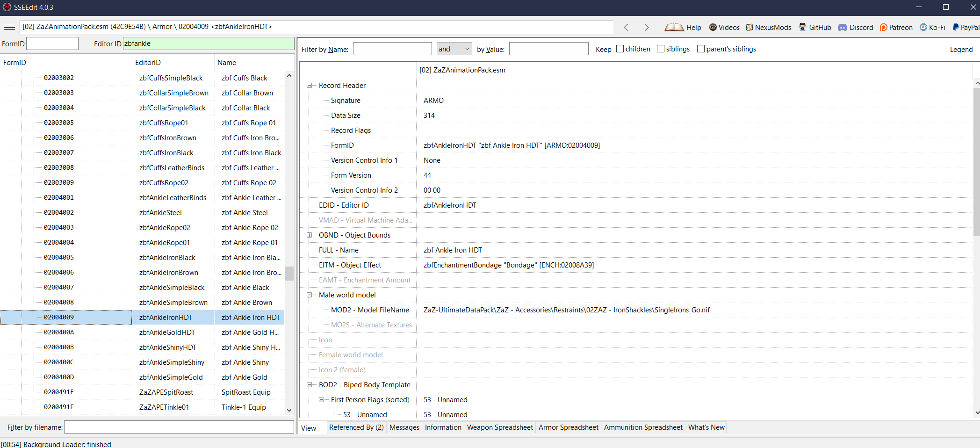This screenshot has height=448, width=980.
Task: Select the zbfAnkleIronBlack record row
Action: point(142,258)
